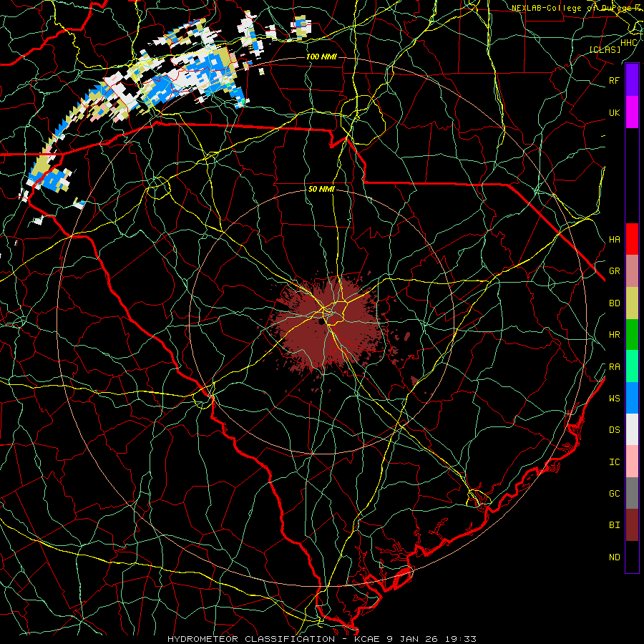Select the DS white legend swatch
The image size is (644, 644).
point(632,429)
